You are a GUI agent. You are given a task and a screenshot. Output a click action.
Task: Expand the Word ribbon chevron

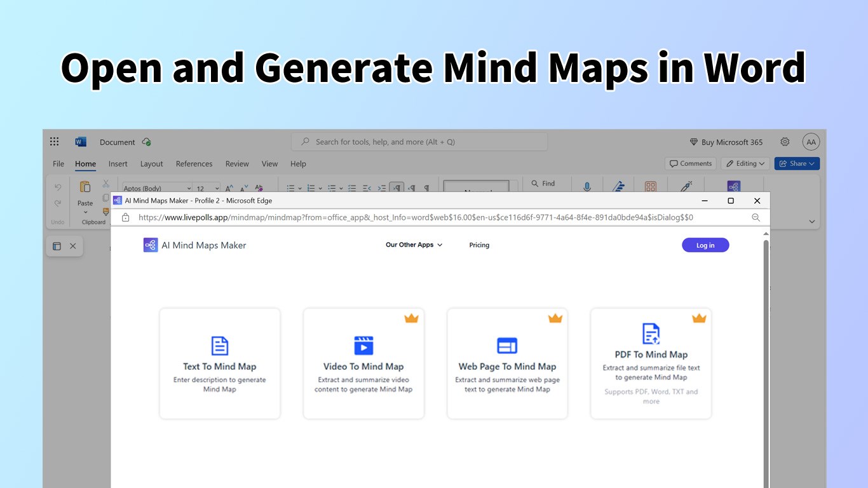(811, 221)
